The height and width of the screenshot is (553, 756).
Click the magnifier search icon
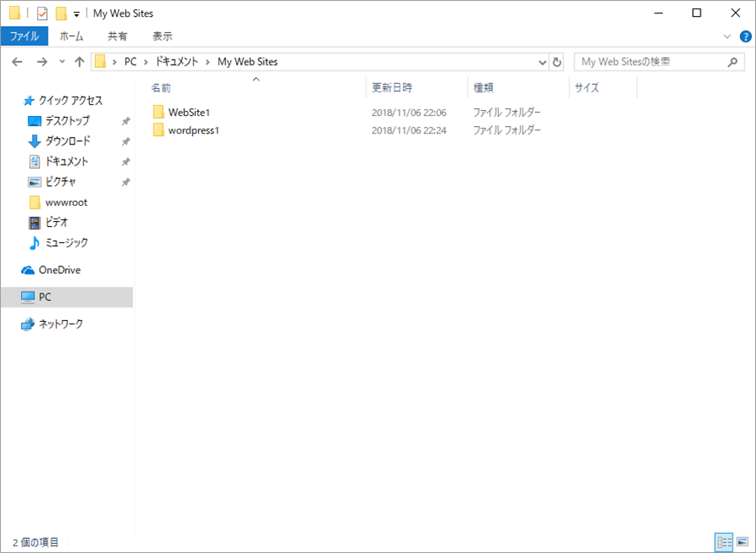(x=732, y=61)
